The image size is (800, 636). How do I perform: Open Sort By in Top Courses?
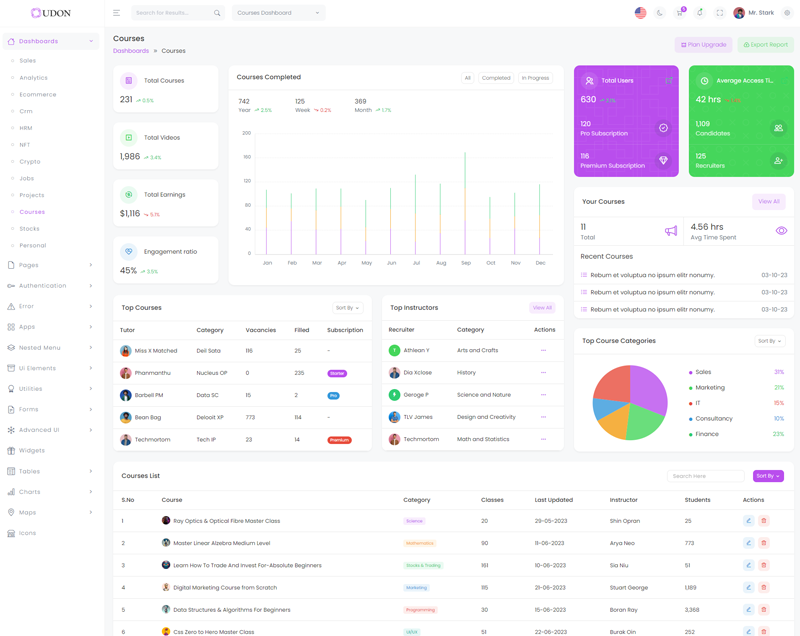click(x=347, y=308)
